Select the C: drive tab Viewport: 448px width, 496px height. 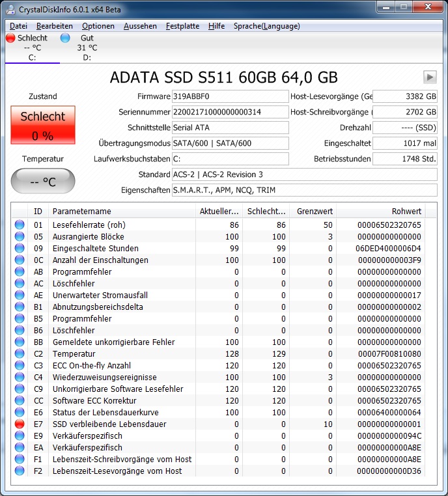33,48
